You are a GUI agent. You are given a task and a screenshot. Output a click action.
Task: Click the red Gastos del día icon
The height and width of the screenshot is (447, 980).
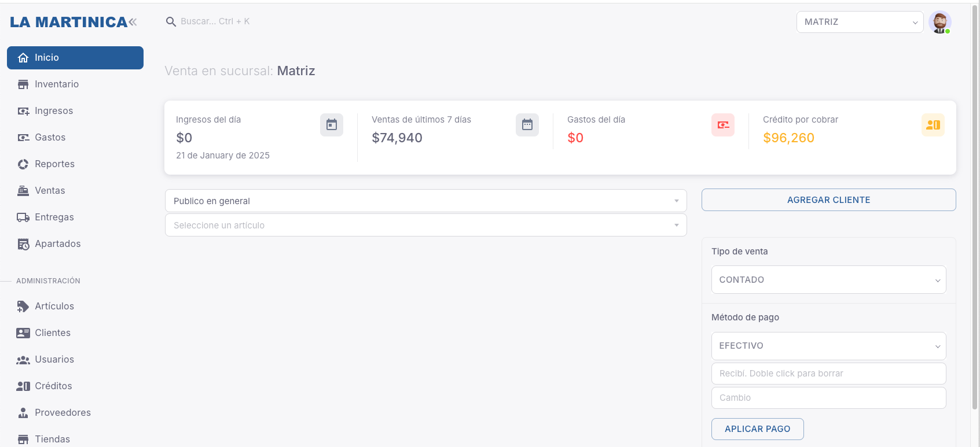pyautogui.click(x=723, y=125)
